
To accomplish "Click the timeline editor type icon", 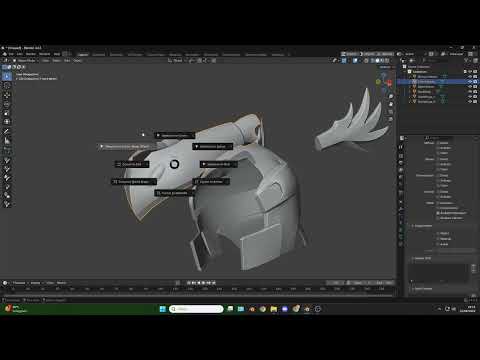I will (5, 283).
